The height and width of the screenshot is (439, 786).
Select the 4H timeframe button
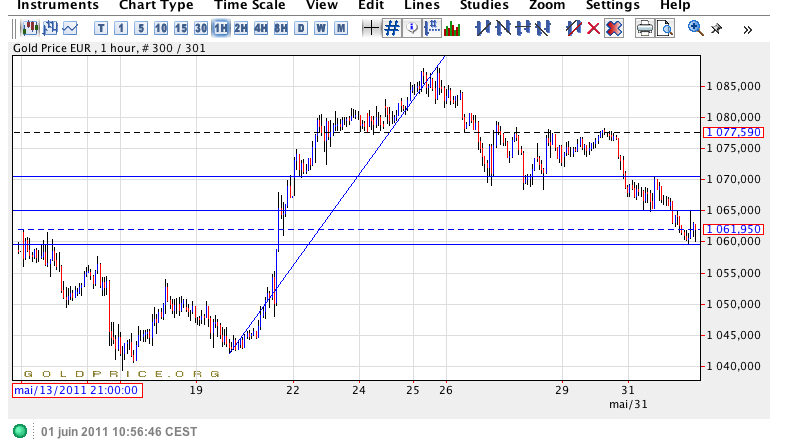(261, 28)
